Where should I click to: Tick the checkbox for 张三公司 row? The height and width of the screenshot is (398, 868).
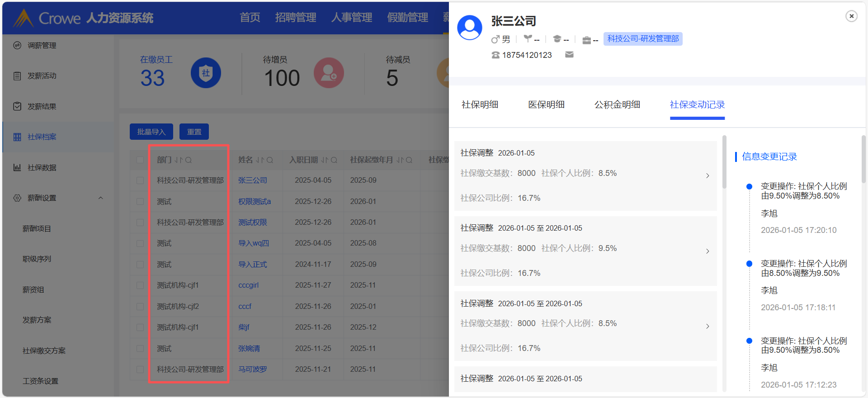pos(140,180)
